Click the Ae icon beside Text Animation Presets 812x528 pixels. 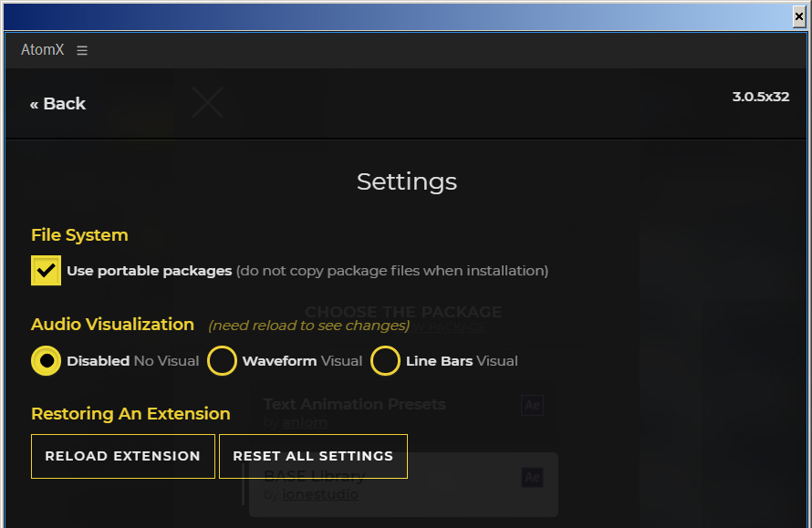click(532, 405)
